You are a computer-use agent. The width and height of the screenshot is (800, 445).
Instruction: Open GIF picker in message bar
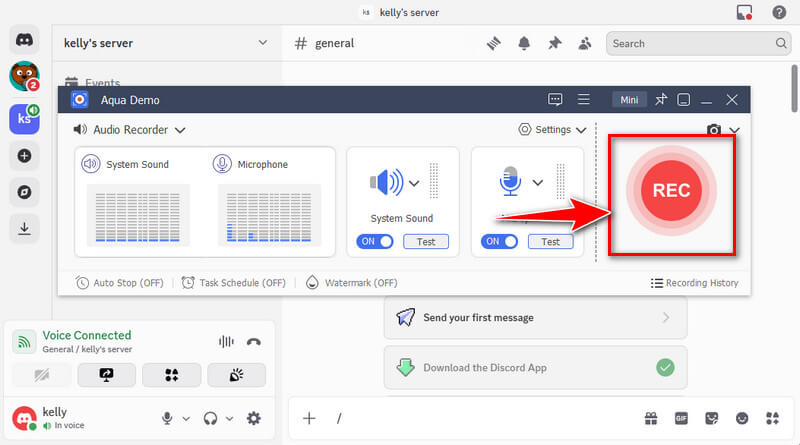[681, 418]
